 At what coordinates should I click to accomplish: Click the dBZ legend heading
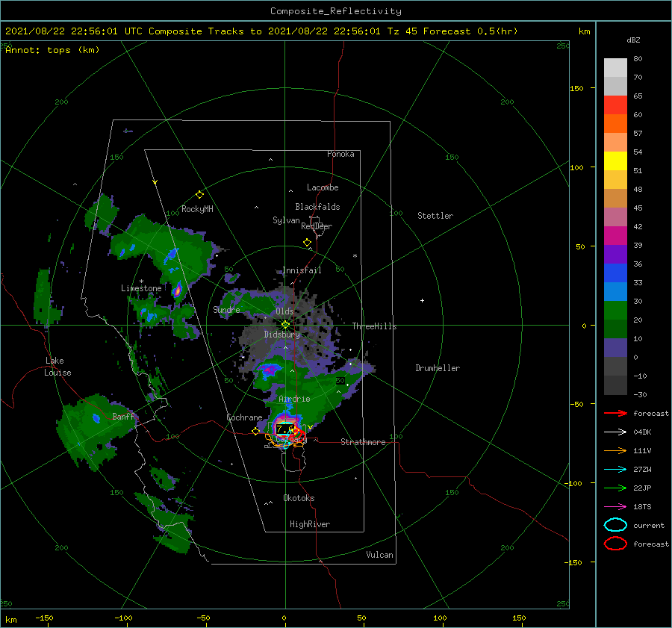pyautogui.click(x=633, y=40)
